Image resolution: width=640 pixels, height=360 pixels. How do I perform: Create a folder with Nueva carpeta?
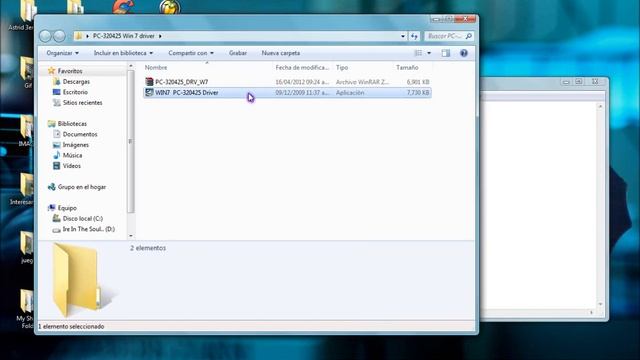(x=281, y=53)
